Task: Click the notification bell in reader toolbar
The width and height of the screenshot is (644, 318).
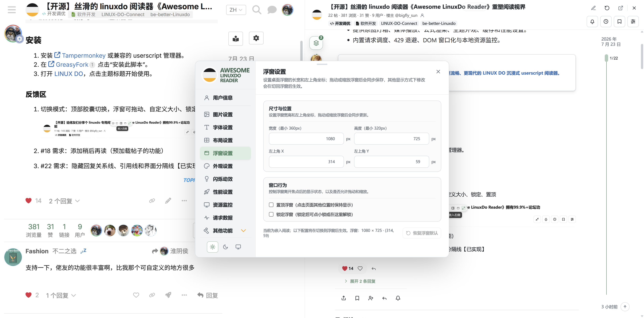Action: pos(592,21)
